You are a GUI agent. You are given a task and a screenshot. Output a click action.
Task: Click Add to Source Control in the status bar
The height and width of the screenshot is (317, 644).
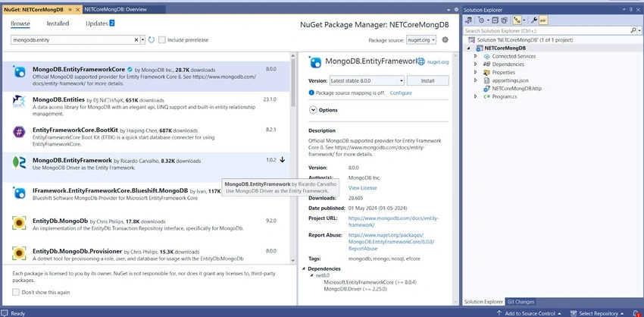(x=529, y=313)
